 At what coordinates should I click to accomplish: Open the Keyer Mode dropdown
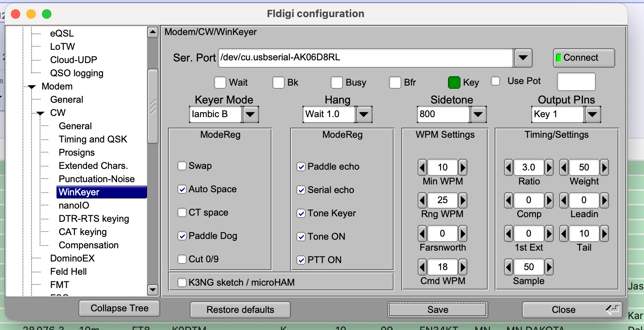coord(250,114)
